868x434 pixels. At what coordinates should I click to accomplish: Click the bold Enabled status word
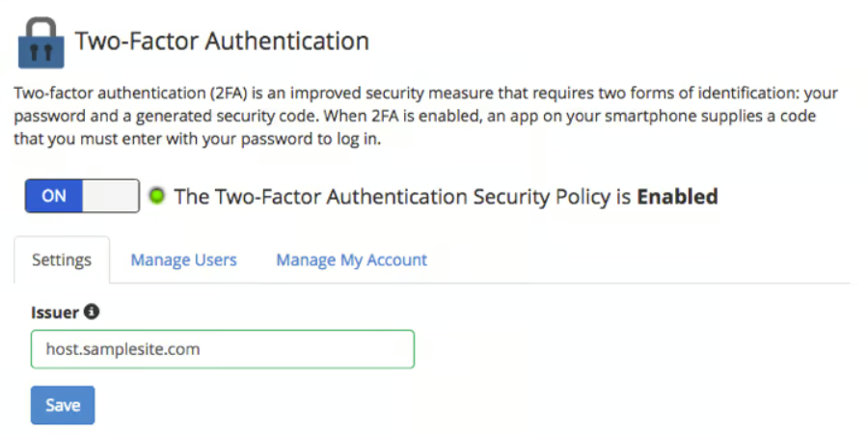coord(677,197)
